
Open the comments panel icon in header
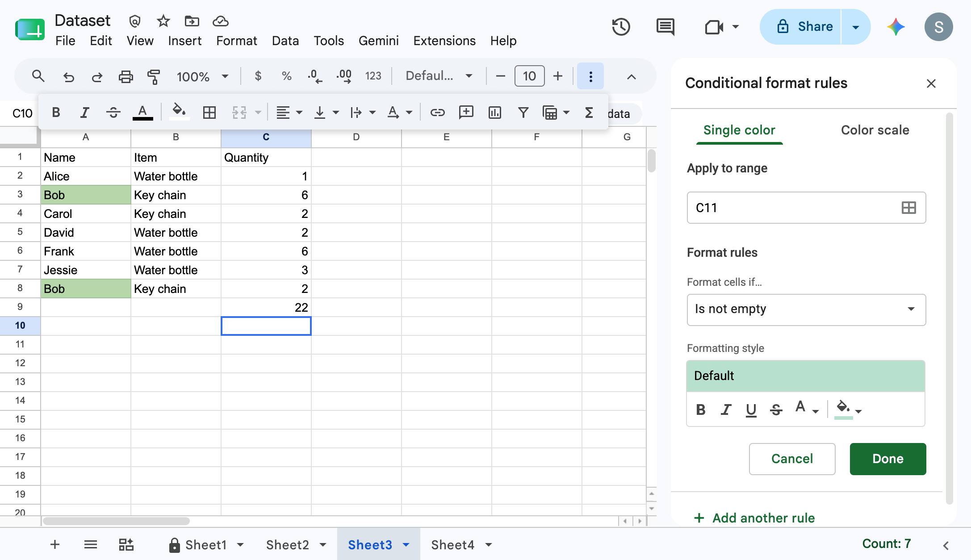tap(665, 27)
